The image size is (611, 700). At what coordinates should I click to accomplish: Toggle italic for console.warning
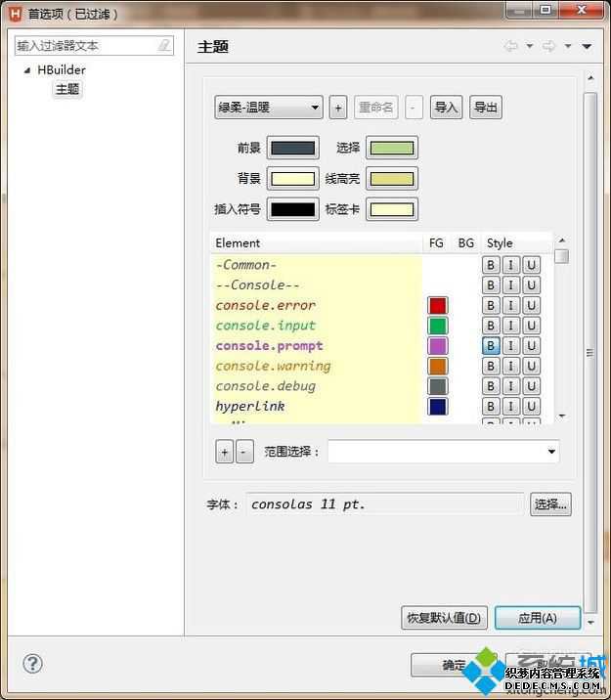click(x=511, y=366)
